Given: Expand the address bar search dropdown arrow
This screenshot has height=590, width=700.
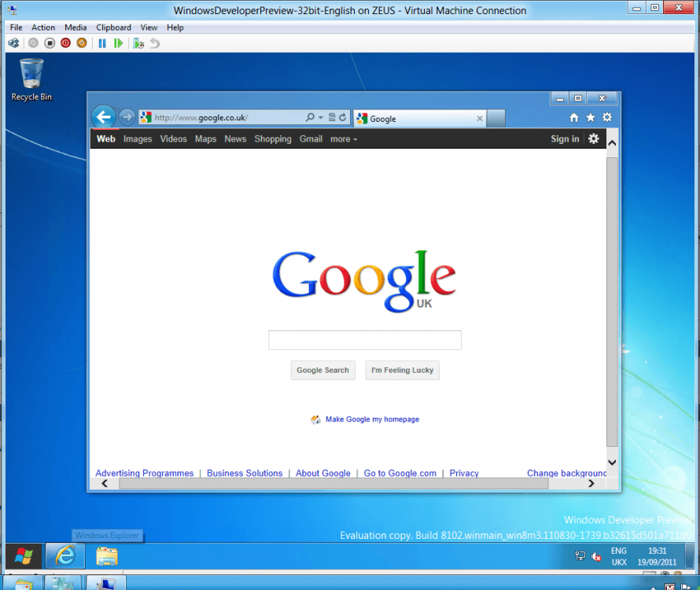Looking at the screenshot, I should (321, 118).
